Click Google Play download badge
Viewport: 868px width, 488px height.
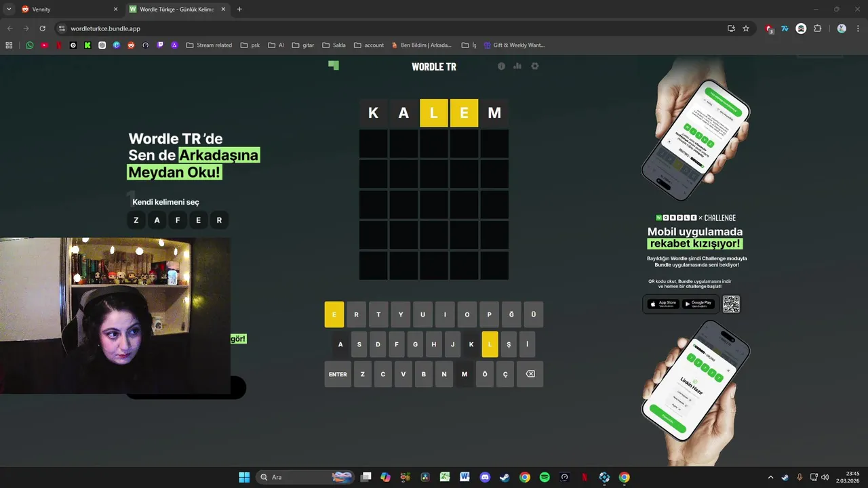[698, 304]
